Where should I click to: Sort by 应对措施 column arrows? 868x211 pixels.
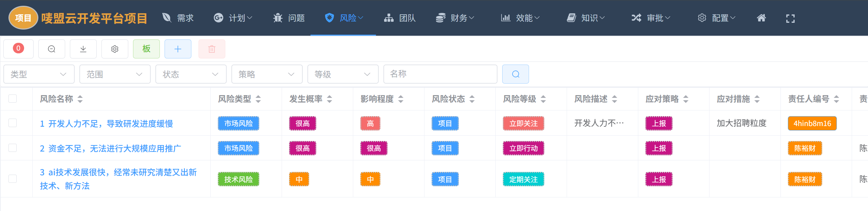757,99
